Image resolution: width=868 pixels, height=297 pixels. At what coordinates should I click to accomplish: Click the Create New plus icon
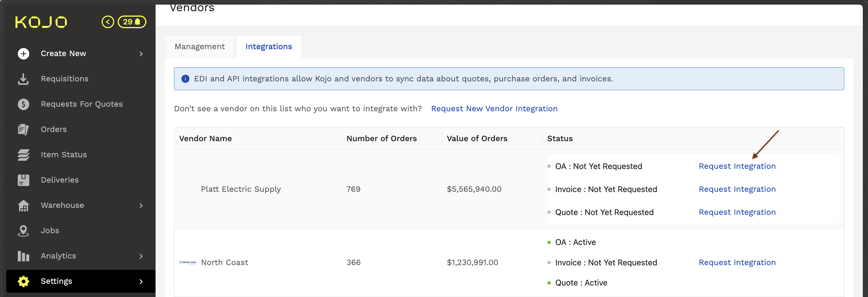23,54
